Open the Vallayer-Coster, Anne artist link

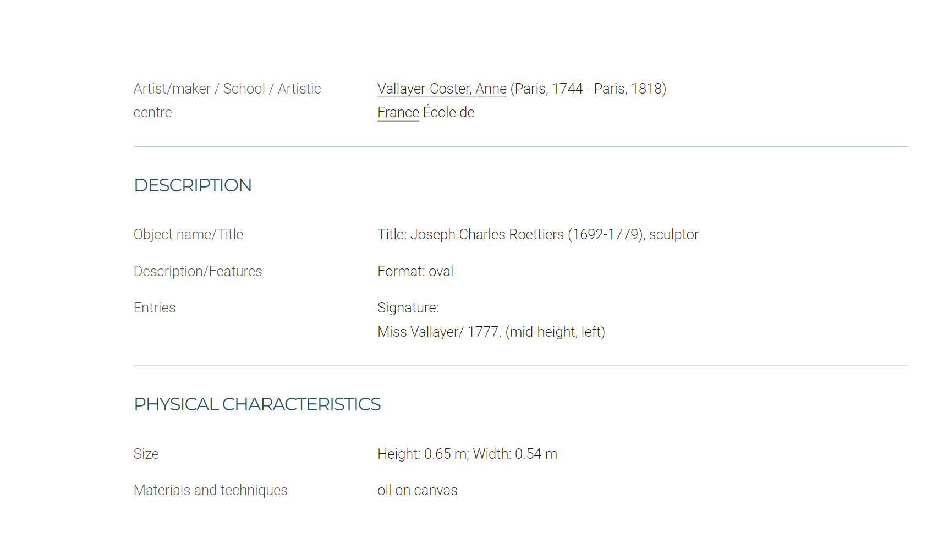442,89
